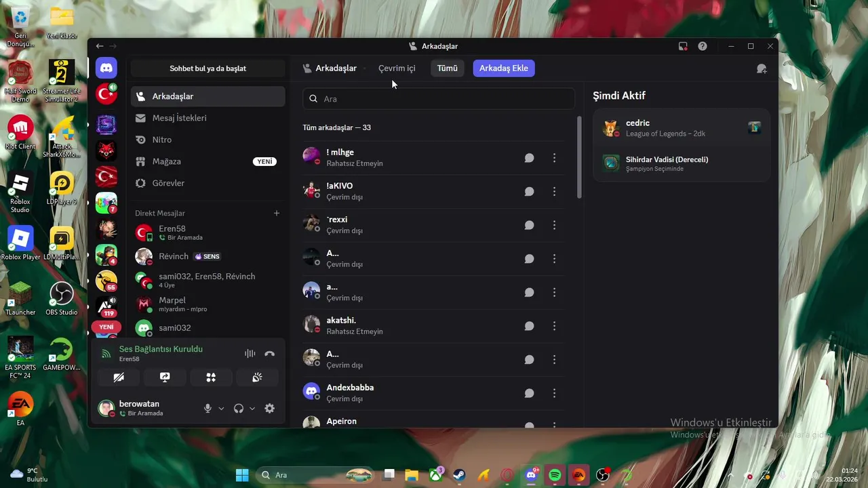868x488 pixels.
Task: Open user settings gear
Action: [x=269, y=408]
